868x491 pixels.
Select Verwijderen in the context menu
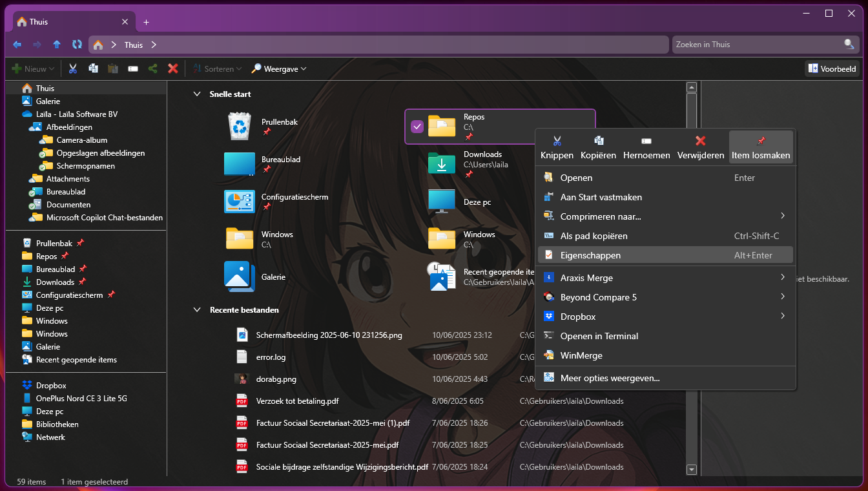click(x=701, y=147)
